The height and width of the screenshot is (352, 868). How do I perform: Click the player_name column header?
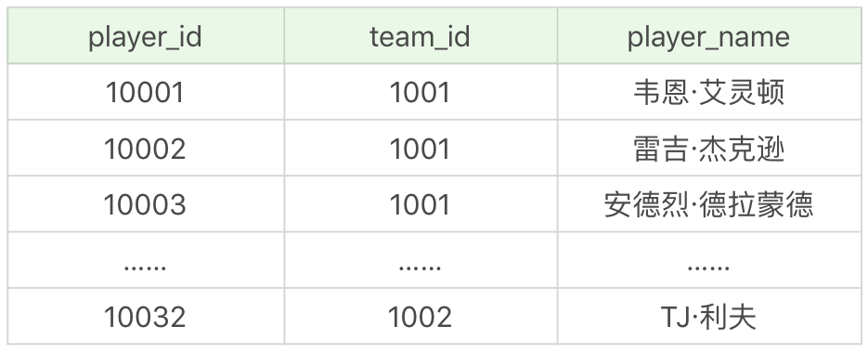(709, 36)
